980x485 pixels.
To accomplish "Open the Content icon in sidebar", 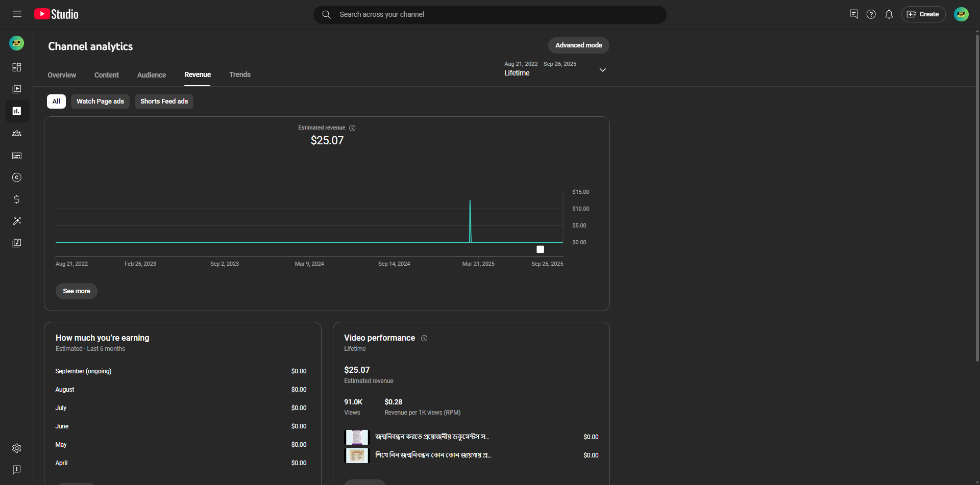I will coord(17,89).
